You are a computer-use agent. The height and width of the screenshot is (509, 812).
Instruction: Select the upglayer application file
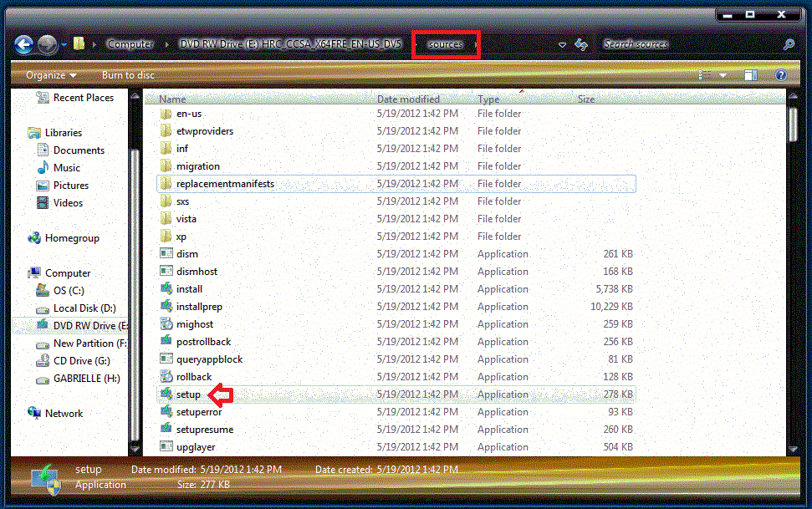(396, 447)
